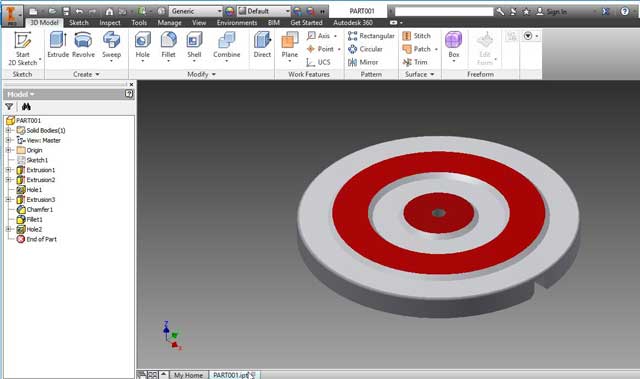Switch to the Manage ribbon tab
The width and height of the screenshot is (640, 379).
coord(169,23)
